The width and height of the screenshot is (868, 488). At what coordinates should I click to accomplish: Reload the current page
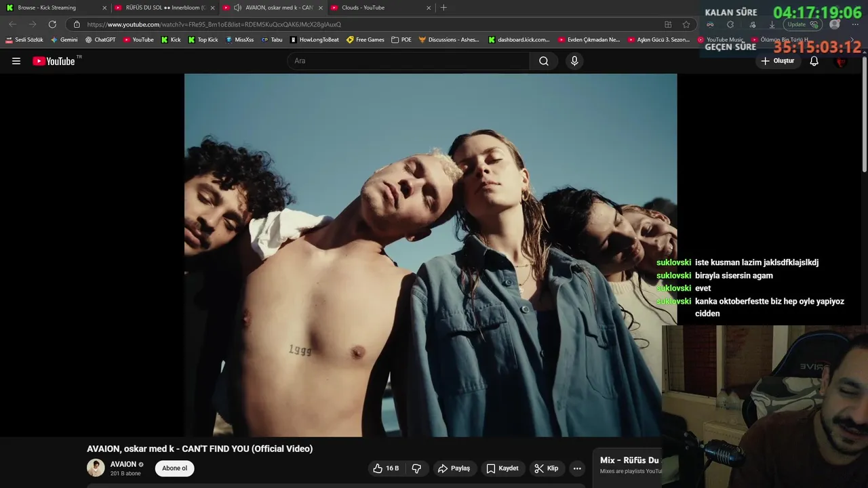(52, 24)
